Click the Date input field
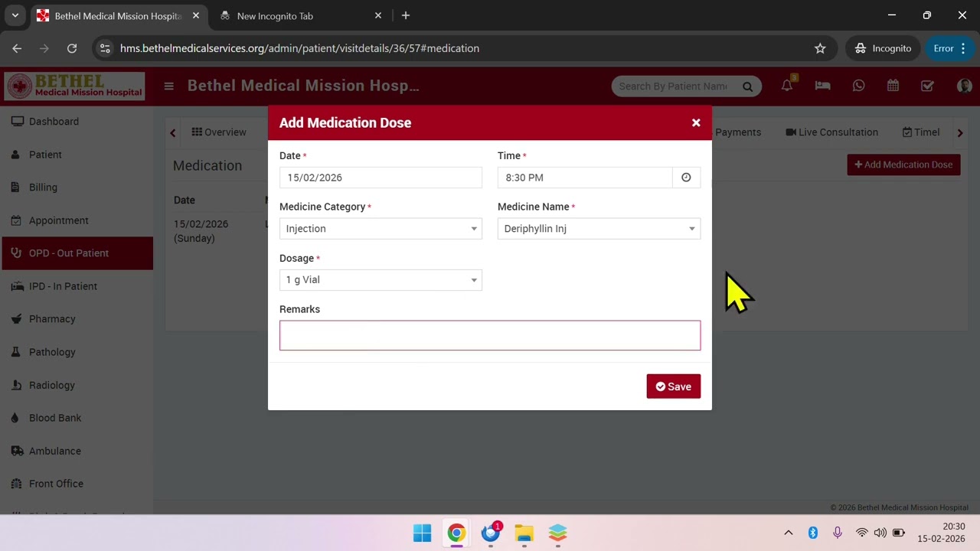 tap(381, 178)
